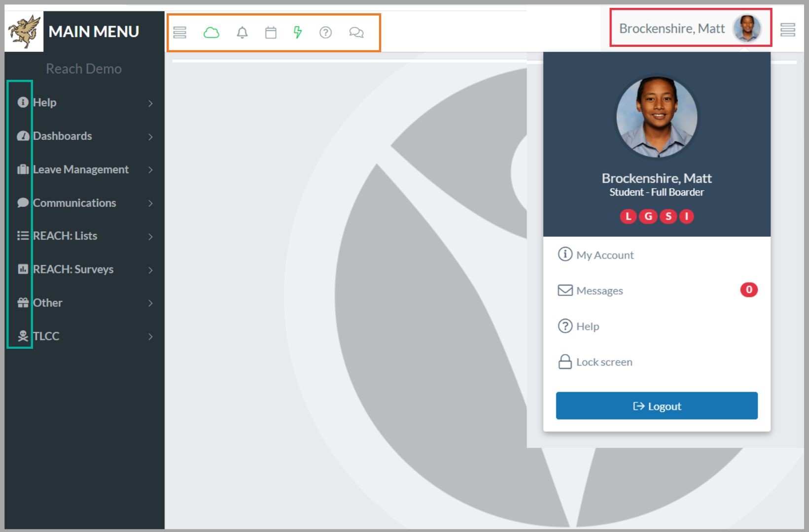Screen dimensions: 809x532
Task: Expand the Other chevron
Action: tap(150, 303)
